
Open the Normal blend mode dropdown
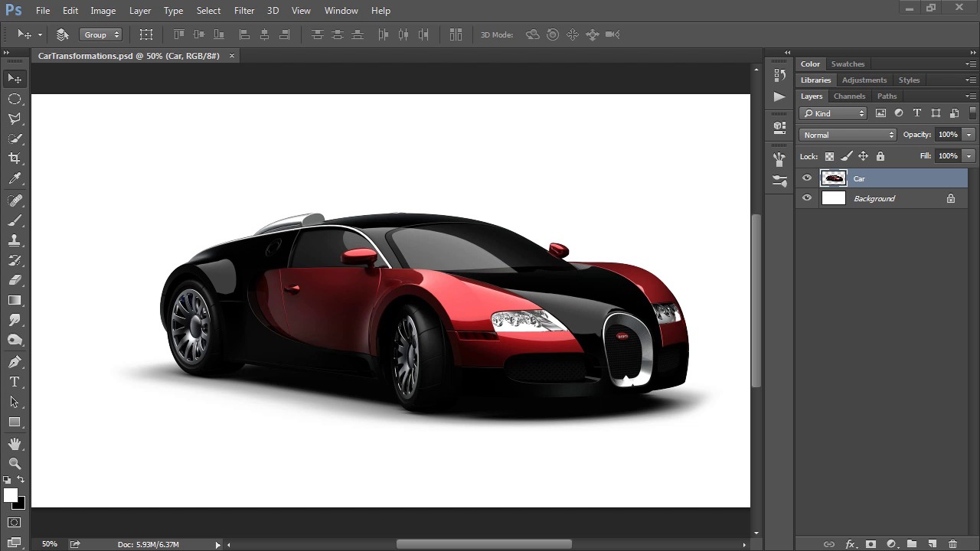(x=848, y=135)
